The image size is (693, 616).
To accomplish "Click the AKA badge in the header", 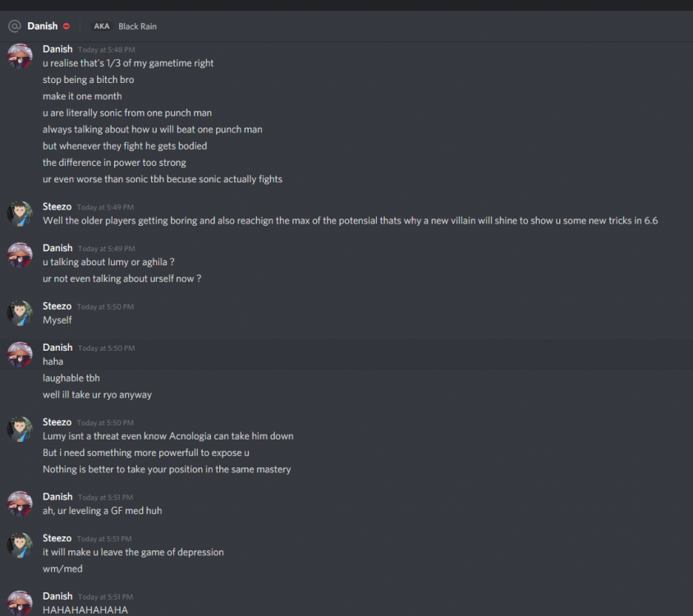I will pyautogui.click(x=102, y=26).
